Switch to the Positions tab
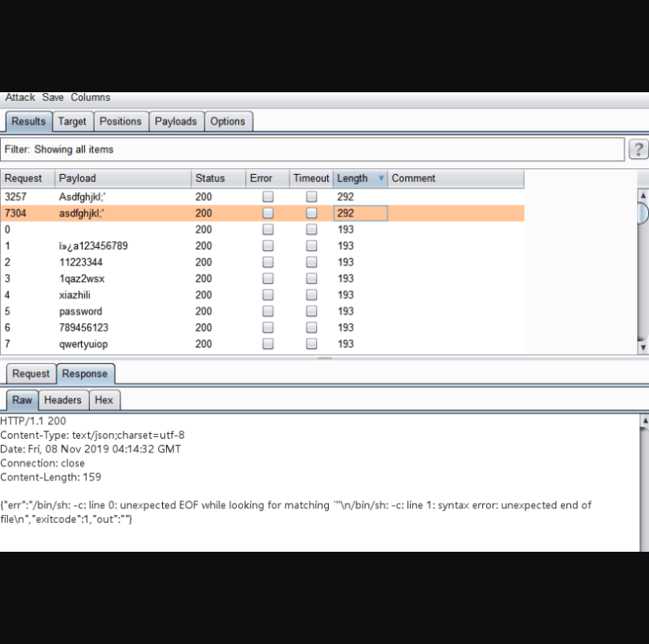The height and width of the screenshot is (644, 649). (120, 121)
